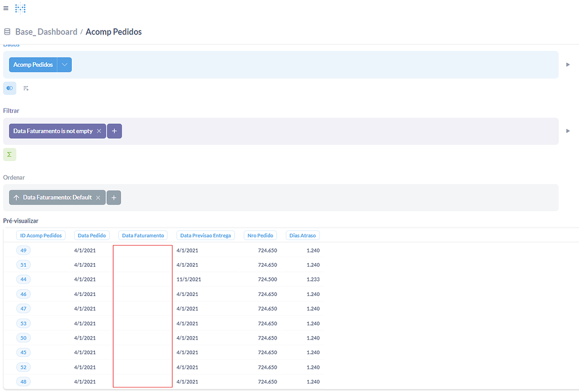Add another sort with the plus button
Viewport: 579px width, 392px height.
point(113,197)
